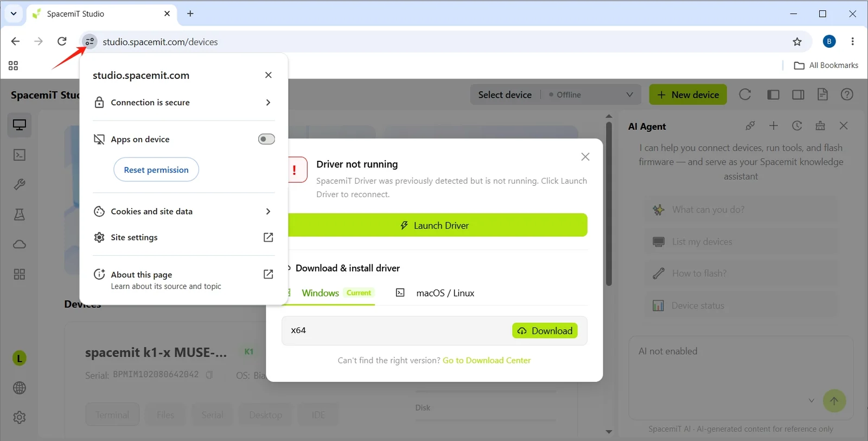868x441 pixels.
Task: Open the terminal icon in left sidebar
Action: 20,155
